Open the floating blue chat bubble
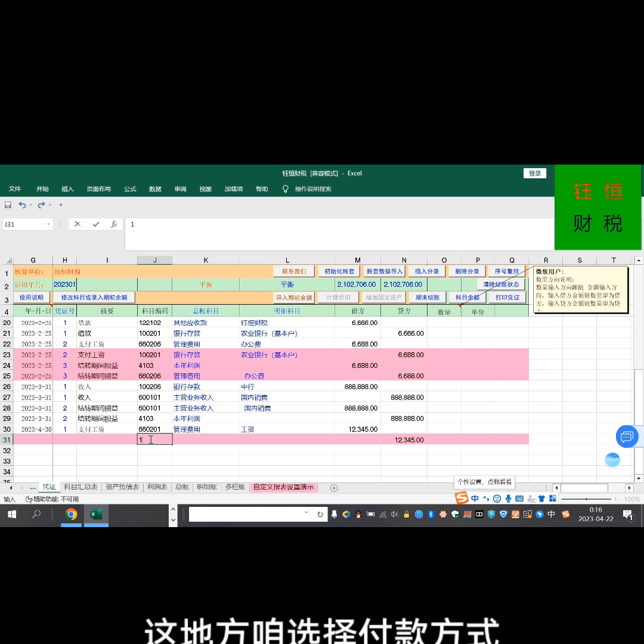Image resolution: width=644 pixels, height=644 pixels. click(x=627, y=436)
